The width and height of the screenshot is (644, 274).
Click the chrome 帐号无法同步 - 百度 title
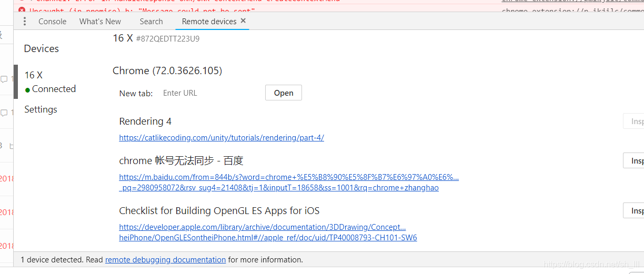point(181,160)
